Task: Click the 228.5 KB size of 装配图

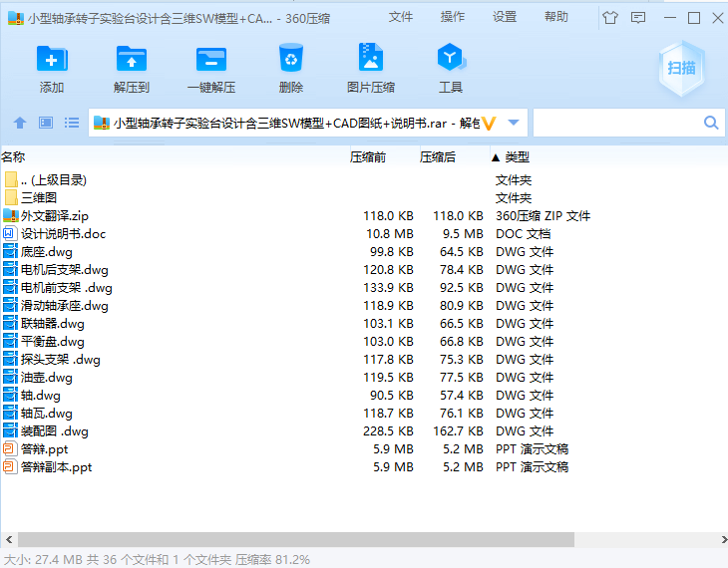Action: coord(388,431)
